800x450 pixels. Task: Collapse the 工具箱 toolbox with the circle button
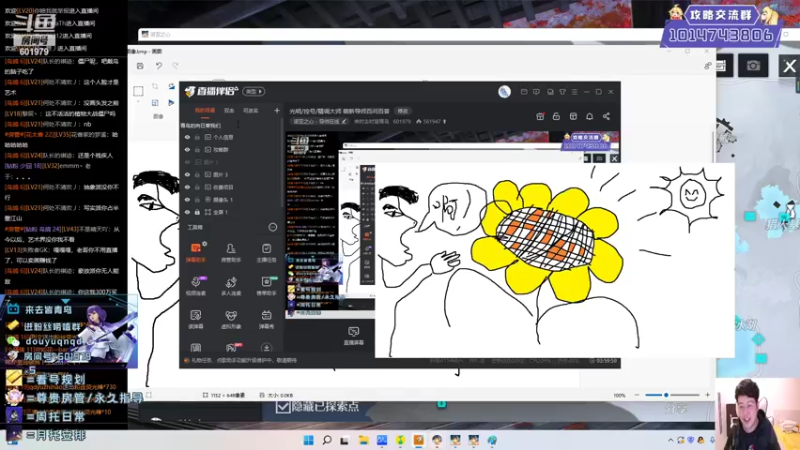coord(273,227)
